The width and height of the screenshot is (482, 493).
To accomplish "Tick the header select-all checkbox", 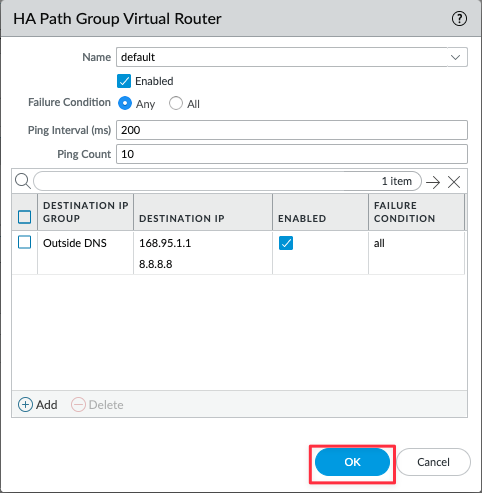I will pyautogui.click(x=24, y=217).
